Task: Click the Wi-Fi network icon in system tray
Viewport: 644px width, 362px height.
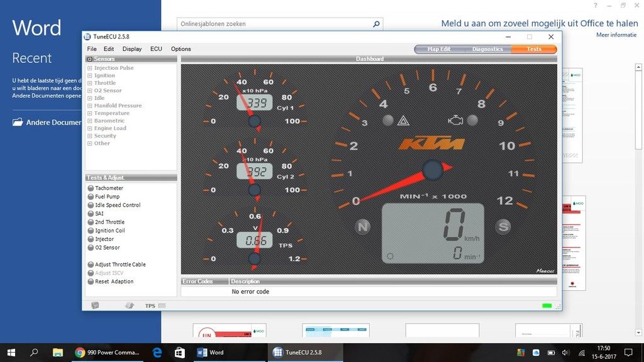Action: pyautogui.click(x=582, y=353)
